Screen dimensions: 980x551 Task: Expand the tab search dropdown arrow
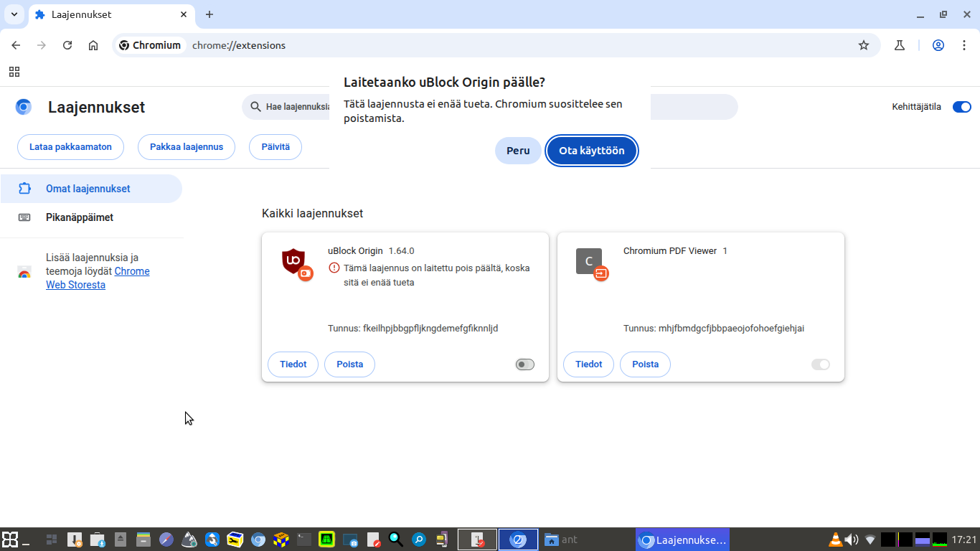14,14
